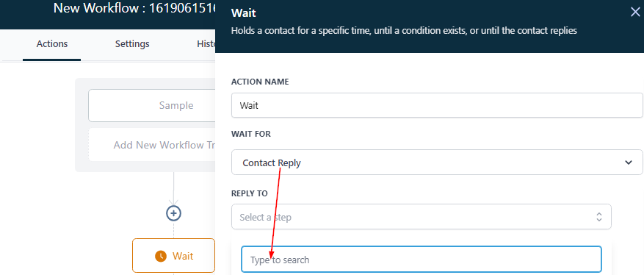Image resolution: width=644 pixels, height=275 pixels.
Task: Open the Settings tab
Action: click(132, 44)
